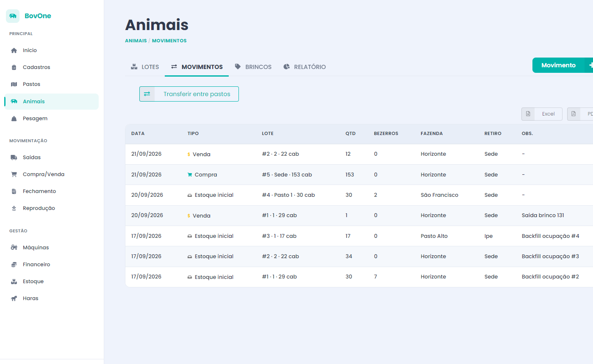Viewport: 593px width, 364px height.
Task: Click the Reprodução icon in sidebar
Action: [x=14, y=208]
